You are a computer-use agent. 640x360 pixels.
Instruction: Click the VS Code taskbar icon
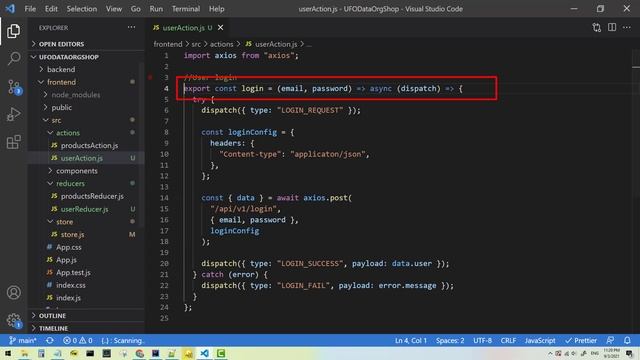204,353
